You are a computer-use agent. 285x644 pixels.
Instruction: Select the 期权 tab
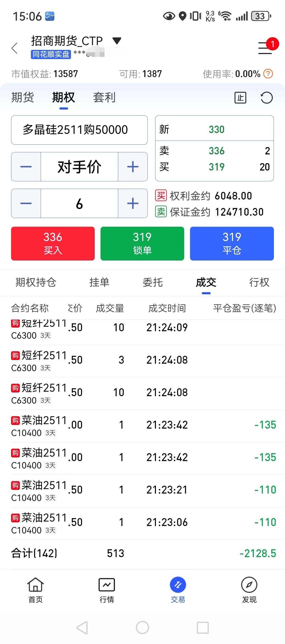pyautogui.click(x=64, y=97)
